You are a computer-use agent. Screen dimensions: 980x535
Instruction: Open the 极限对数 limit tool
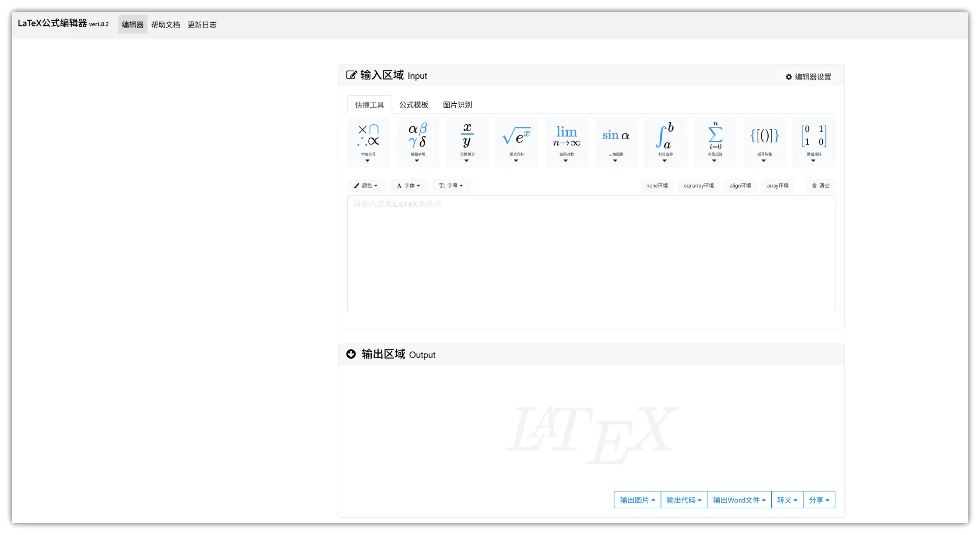coord(567,142)
